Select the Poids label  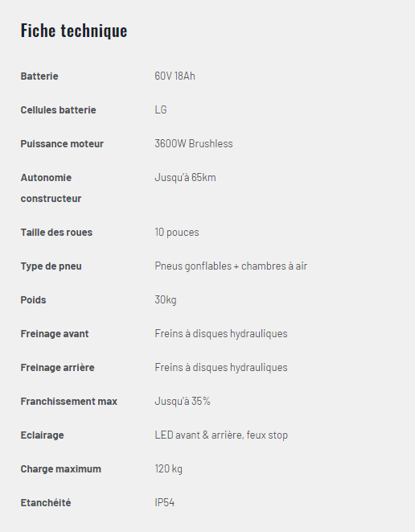coord(33,300)
